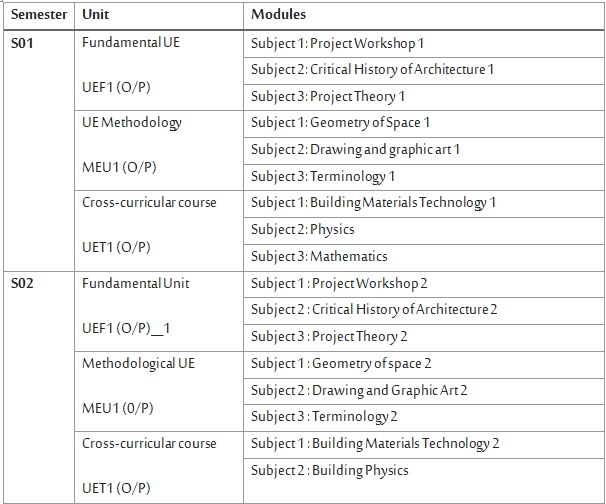
Task: Click Building Materials Technology 1
Action: [x=374, y=203]
